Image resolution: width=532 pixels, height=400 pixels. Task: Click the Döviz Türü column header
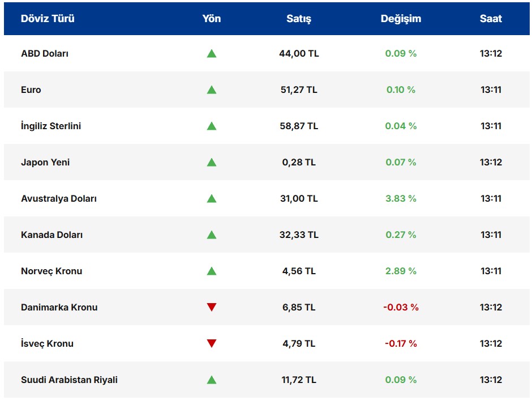pyautogui.click(x=48, y=19)
